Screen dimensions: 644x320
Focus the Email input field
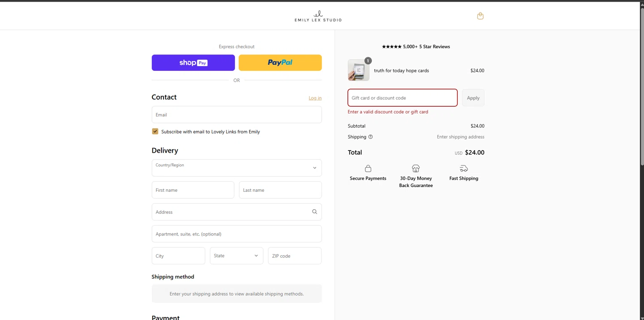(237, 115)
